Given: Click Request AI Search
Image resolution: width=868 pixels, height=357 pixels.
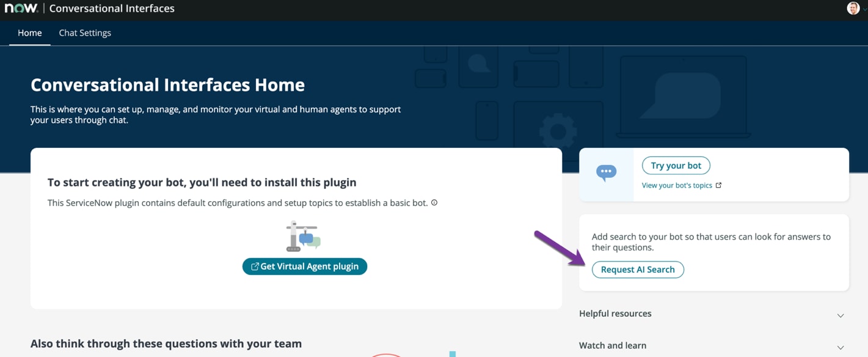Looking at the screenshot, I should tap(638, 269).
